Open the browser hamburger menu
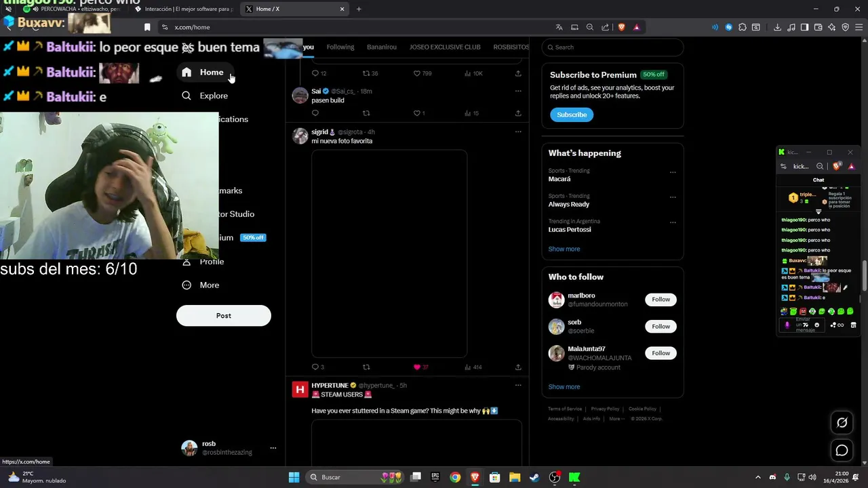The width and height of the screenshot is (868, 488). 858,27
